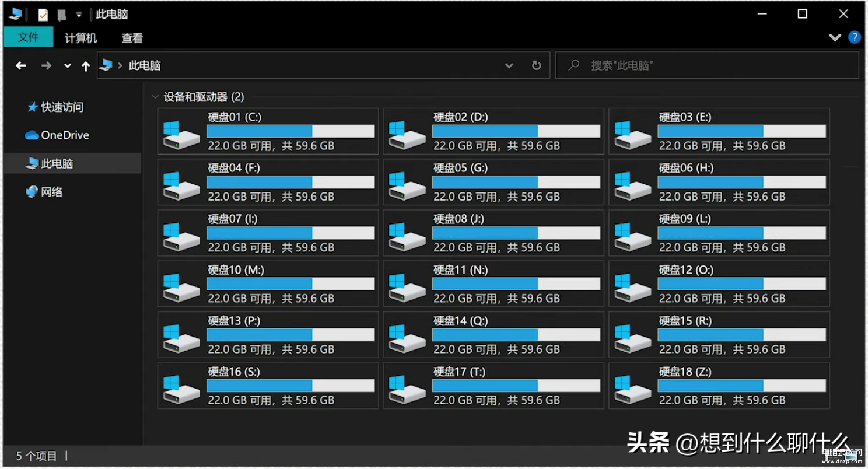Expand the ribbon with the chevron

pos(835,37)
